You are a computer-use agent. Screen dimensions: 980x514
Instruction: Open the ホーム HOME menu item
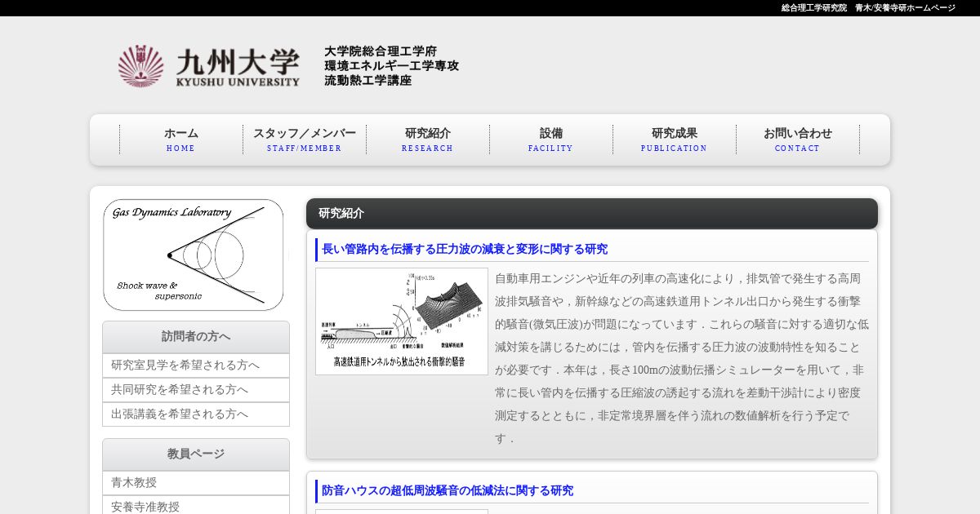[181, 140]
